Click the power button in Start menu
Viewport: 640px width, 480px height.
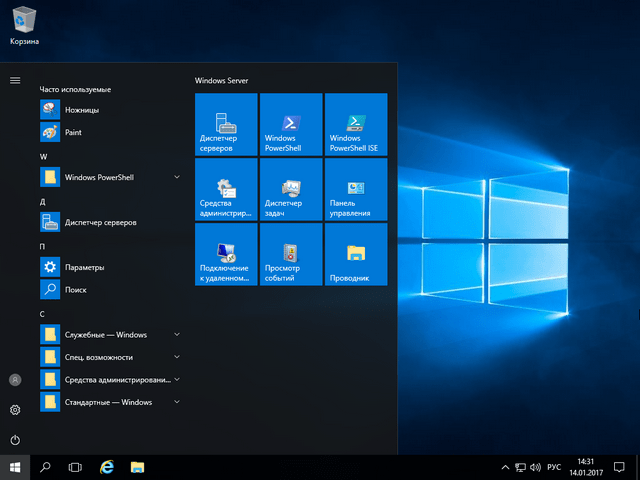tap(15, 440)
